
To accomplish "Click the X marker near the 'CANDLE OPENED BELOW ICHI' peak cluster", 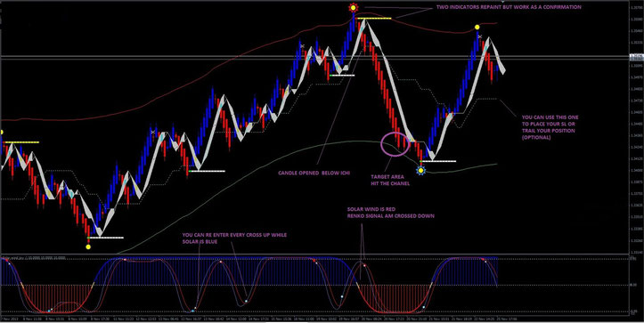I will click(303, 46).
